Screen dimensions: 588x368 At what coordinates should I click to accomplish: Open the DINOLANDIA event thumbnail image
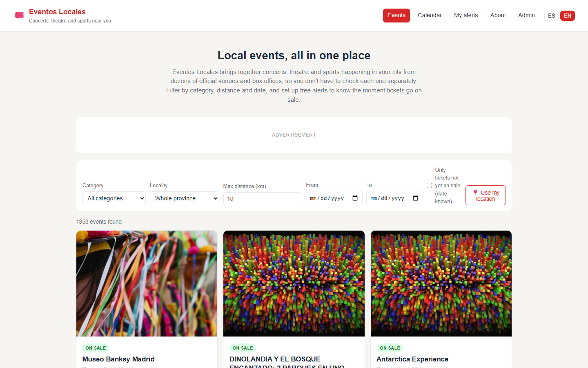tap(294, 283)
